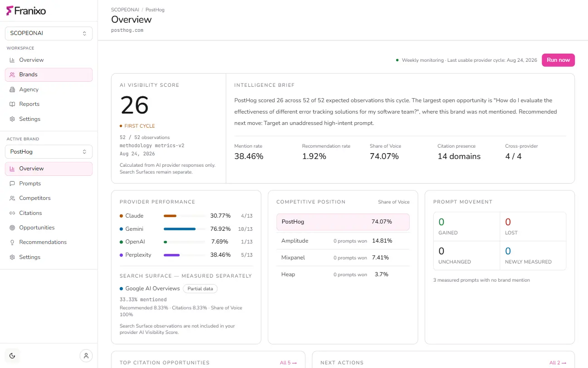Click the Share of Voice value 74.07%

(x=384, y=156)
